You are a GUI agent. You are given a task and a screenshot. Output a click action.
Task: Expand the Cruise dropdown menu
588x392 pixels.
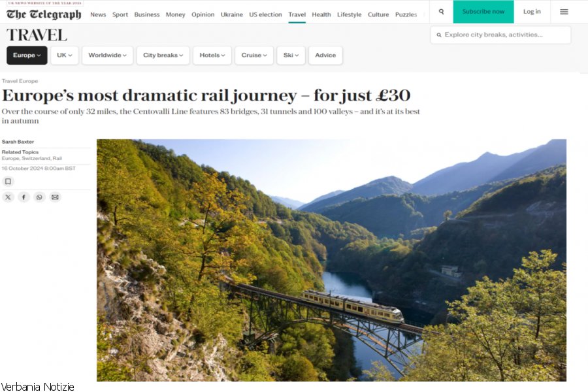pos(254,55)
